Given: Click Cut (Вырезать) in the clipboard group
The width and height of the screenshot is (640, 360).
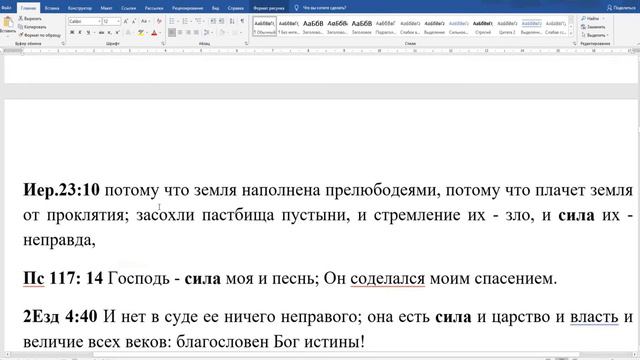Looking at the screenshot, I should pos(30,19).
